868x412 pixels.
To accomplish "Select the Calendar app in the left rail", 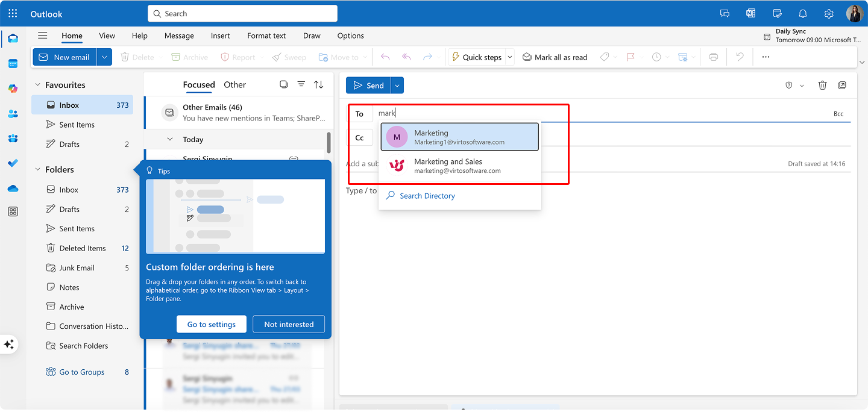I will [x=13, y=63].
